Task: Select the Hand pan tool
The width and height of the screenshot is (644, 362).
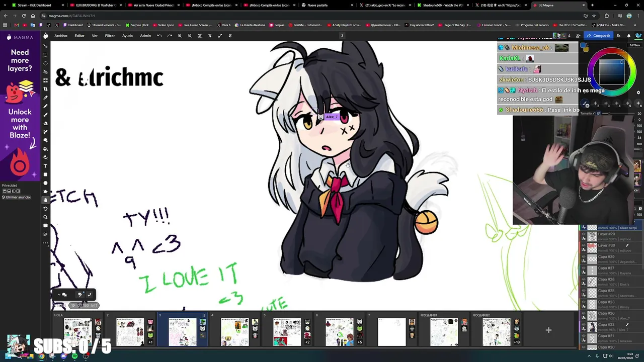Action: tap(45, 200)
